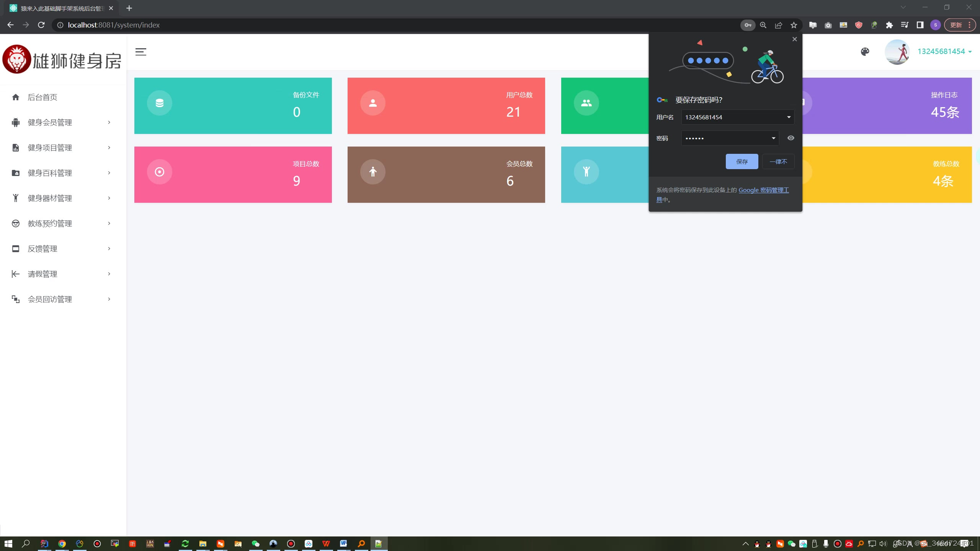Screen dimensions: 980x551
Task: Click the 保存 button to save password
Action: click(x=742, y=161)
